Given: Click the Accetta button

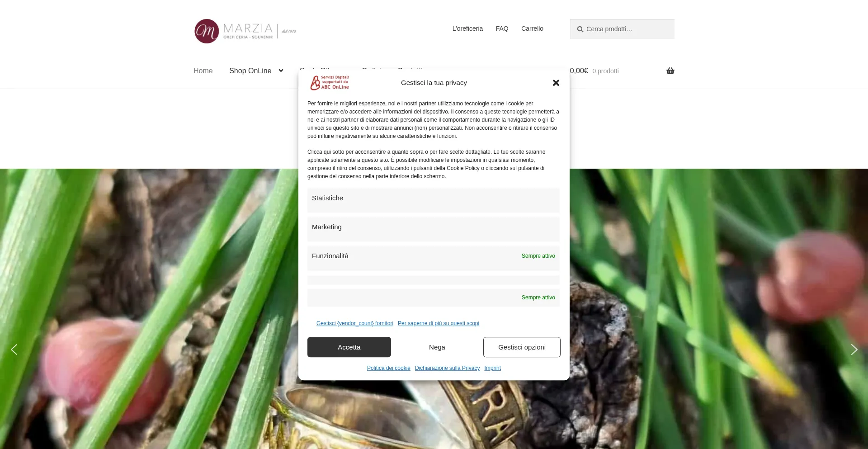Looking at the screenshot, I should 349,347.
